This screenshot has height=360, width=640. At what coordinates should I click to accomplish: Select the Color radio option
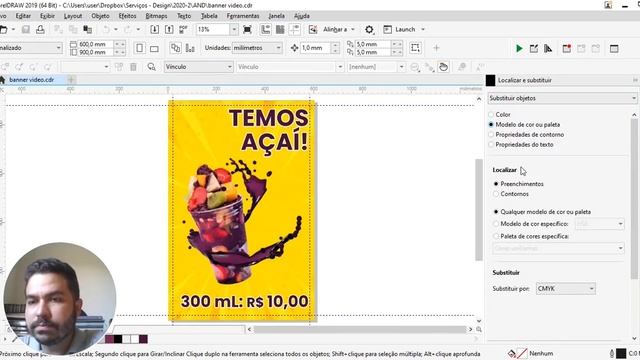[x=491, y=115]
